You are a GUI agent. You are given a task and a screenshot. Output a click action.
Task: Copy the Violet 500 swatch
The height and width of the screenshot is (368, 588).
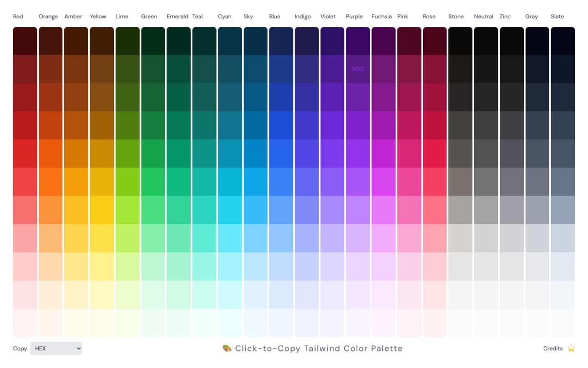[332, 182]
